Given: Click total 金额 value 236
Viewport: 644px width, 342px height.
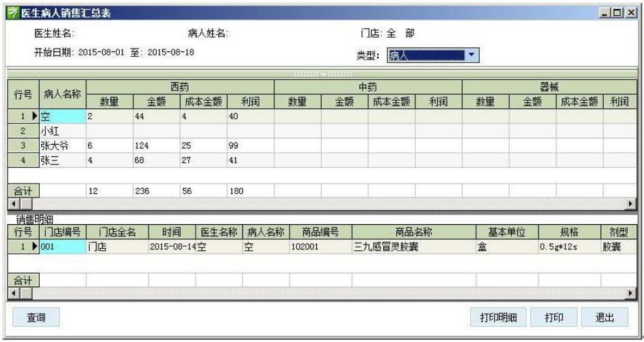Looking at the screenshot, I should [142, 191].
